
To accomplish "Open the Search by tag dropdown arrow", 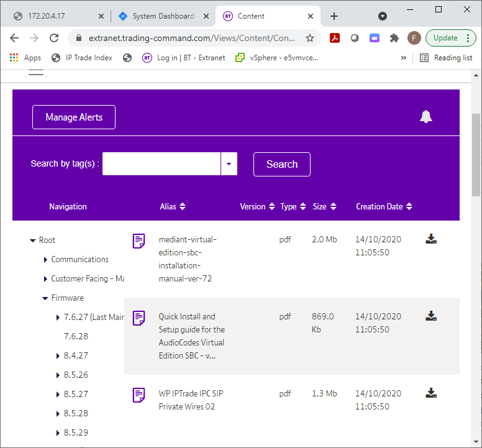I will pyautogui.click(x=229, y=164).
